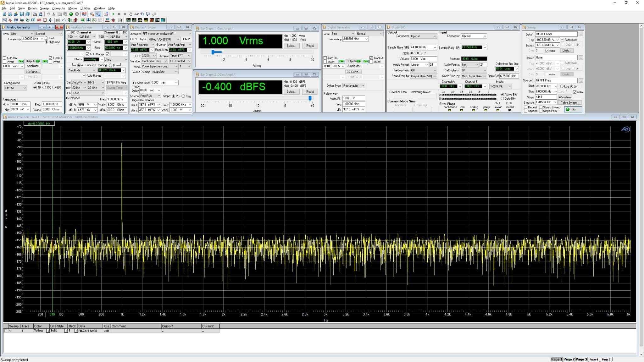The height and width of the screenshot is (362, 644).
Task: Click the Table Sweep button
Action: [570, 102]
